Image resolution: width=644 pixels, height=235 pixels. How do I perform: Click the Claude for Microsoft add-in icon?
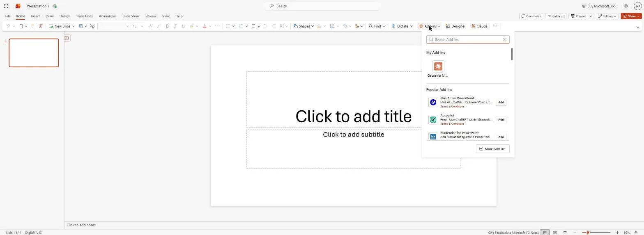coord(438,66)
